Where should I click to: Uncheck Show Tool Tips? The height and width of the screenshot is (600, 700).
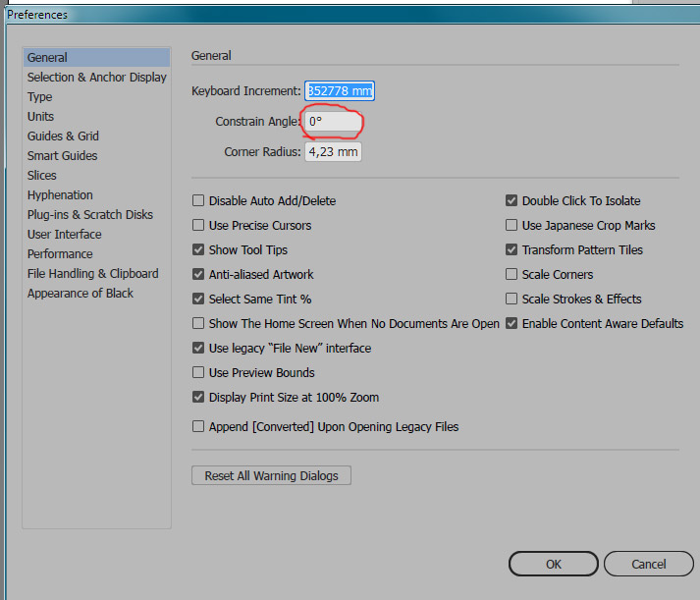(198, 249)
